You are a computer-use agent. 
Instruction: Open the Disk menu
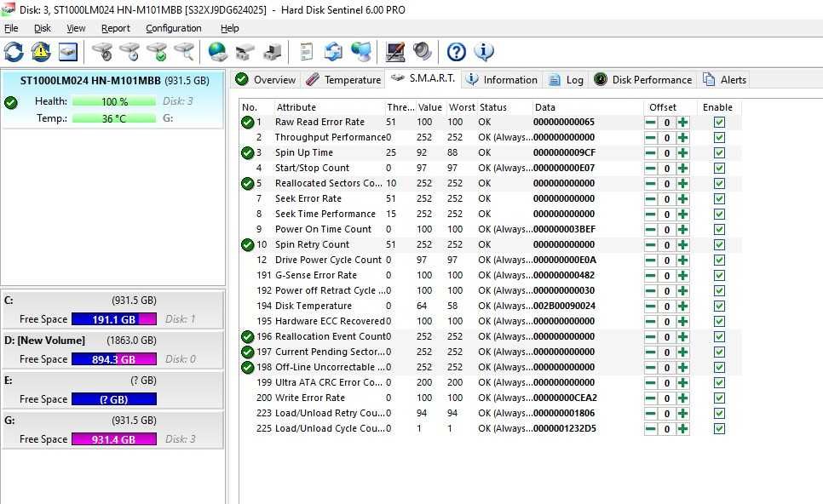coord(42,28)
